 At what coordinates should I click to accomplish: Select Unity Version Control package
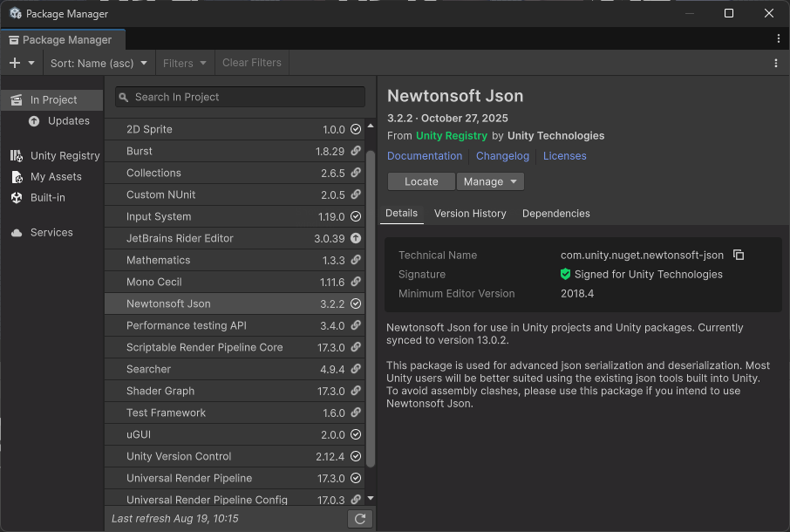coord(235,456)
